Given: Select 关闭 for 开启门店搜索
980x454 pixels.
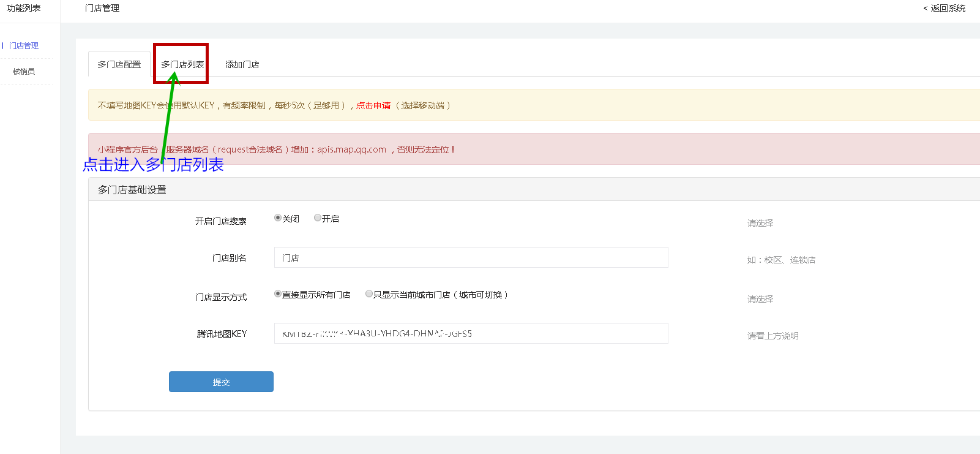Looking at the screenshot, I should tap(278, 218).
